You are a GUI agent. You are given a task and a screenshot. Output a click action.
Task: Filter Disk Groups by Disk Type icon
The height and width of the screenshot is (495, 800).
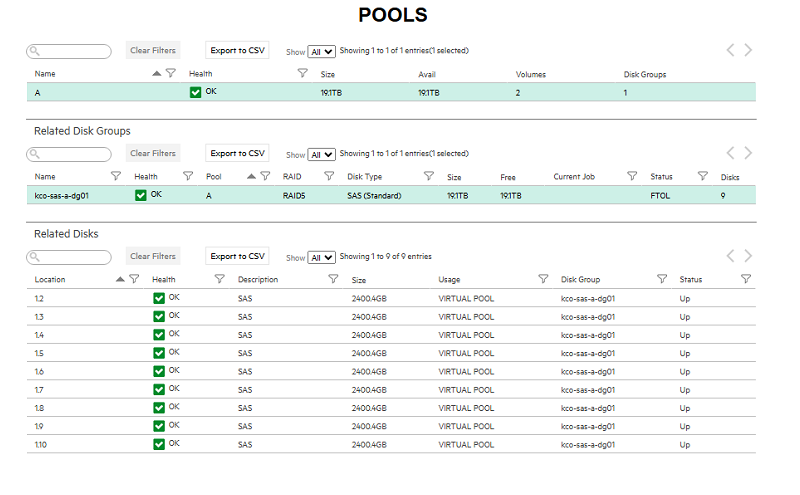coord(429,176)
